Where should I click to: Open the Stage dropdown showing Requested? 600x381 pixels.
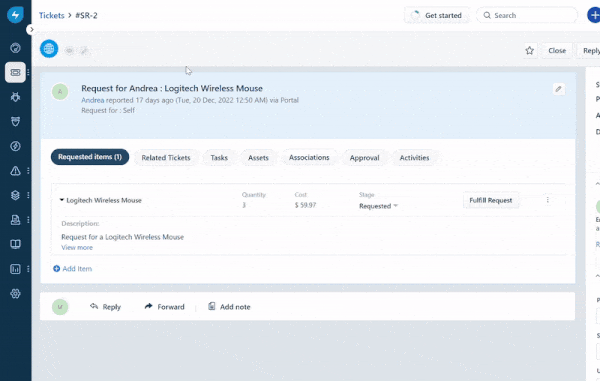click(378, 206)
